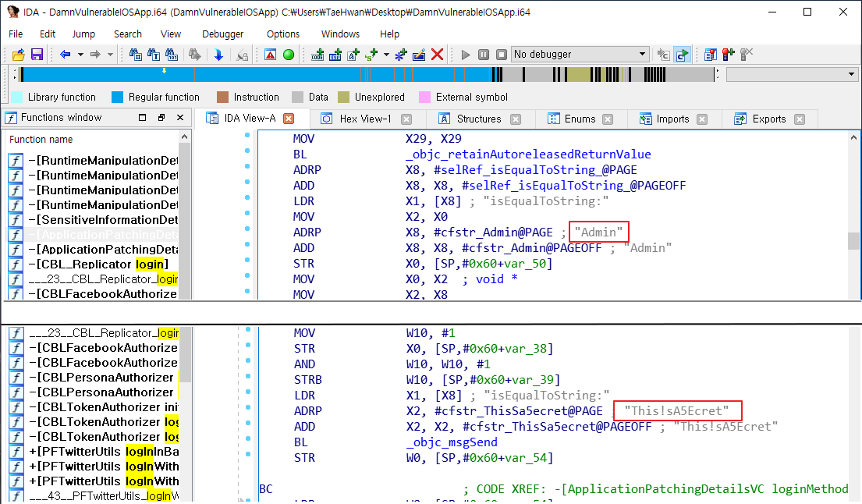Open the Windows menu

tap(340, 34)
